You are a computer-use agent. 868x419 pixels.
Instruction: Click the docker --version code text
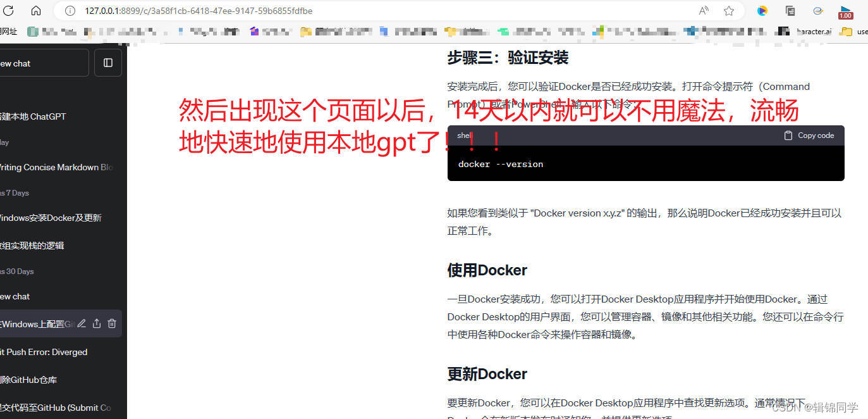(x=501, y=164)
